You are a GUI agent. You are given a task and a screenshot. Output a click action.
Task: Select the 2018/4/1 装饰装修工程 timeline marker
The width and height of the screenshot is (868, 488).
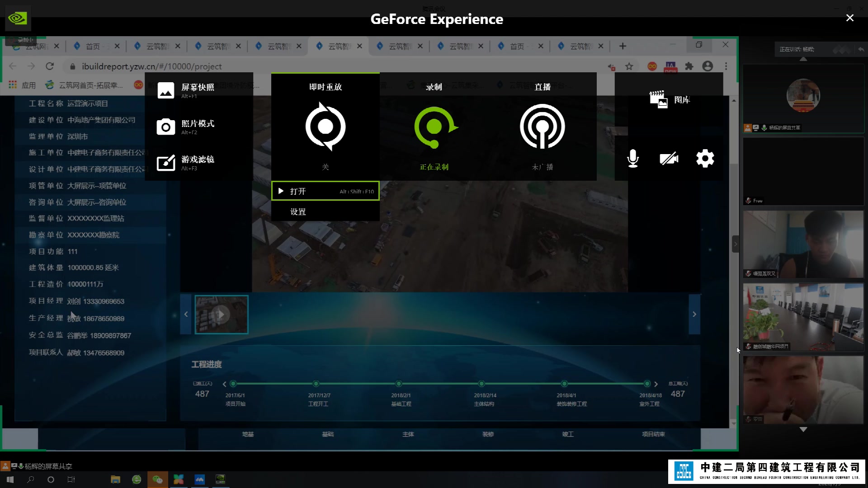(564, 384)
